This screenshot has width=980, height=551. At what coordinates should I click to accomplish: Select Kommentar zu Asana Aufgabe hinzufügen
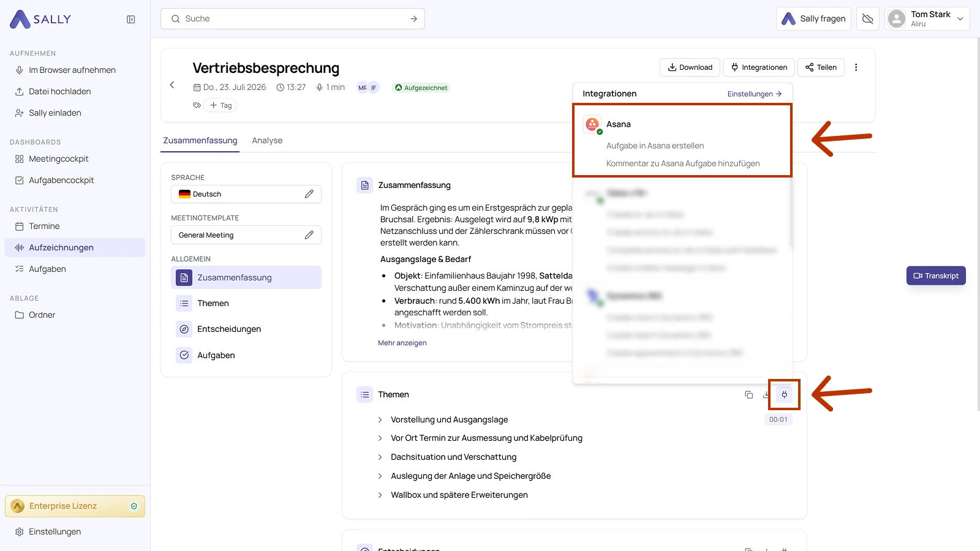coord(683,163)
